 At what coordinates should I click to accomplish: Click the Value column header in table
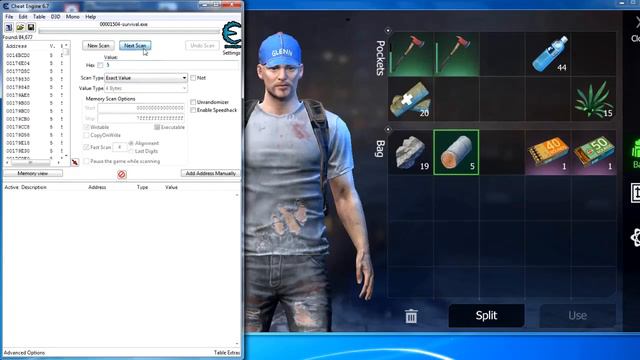click(x=171, y=187)
